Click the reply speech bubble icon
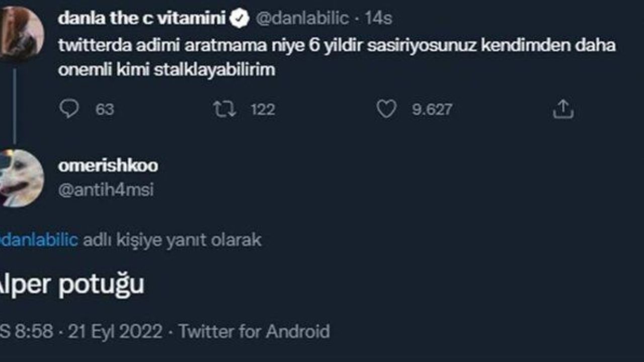Image resolution: width=644 pixels, height=362 pixels. (69, 109)
